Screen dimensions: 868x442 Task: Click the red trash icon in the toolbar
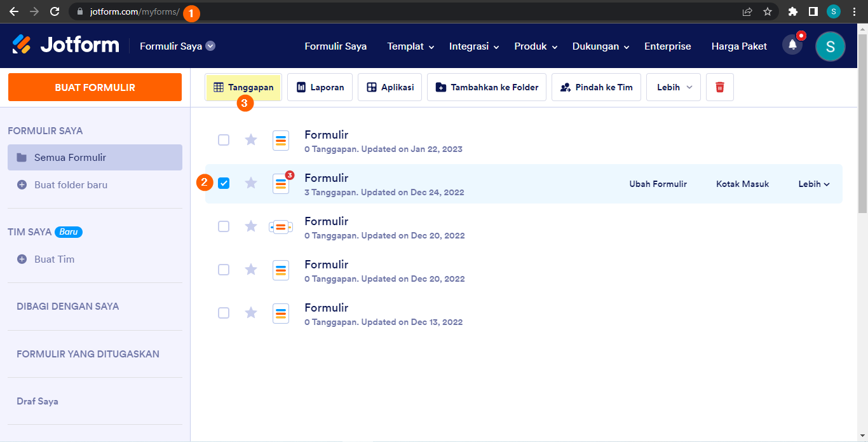pyautogui.click(x=719, y=86)
